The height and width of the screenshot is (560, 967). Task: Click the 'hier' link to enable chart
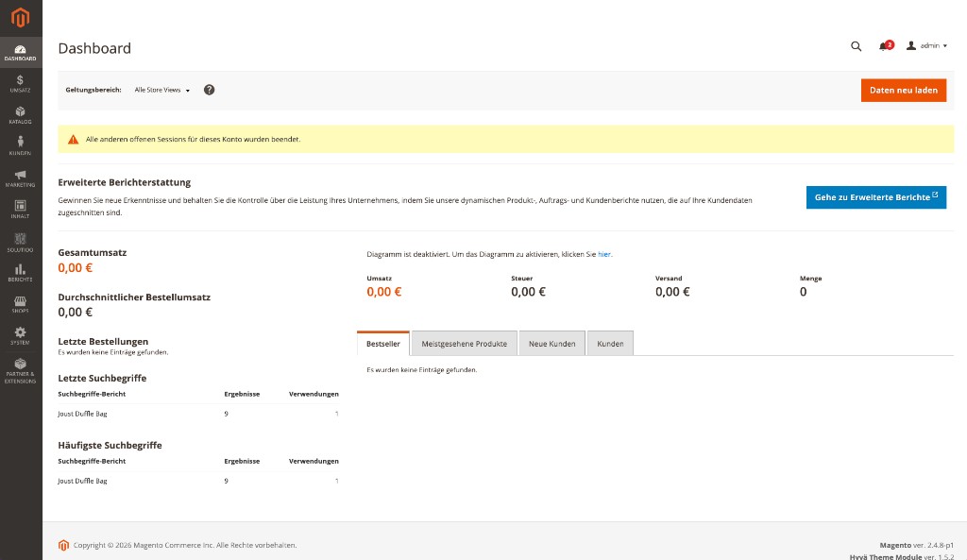pyautogui.click(x=603, y=254)
